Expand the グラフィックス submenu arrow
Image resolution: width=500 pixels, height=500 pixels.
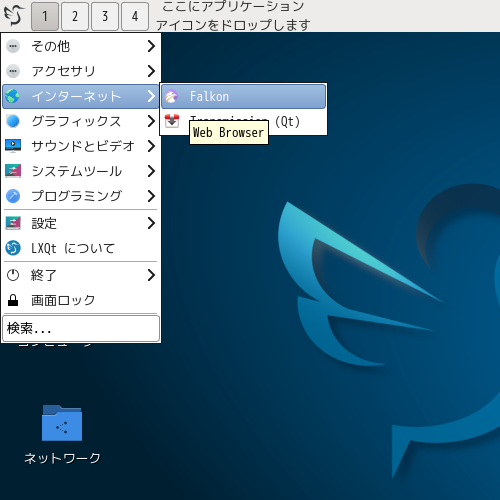coord(151,121)
